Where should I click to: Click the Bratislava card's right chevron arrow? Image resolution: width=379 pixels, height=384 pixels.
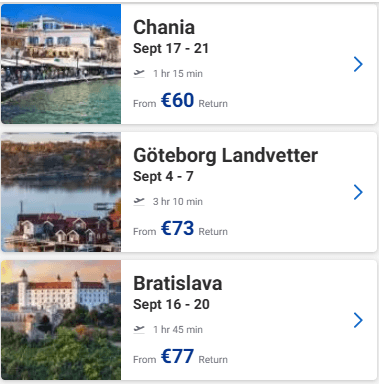pyautogui.click(x=358, y=320)
